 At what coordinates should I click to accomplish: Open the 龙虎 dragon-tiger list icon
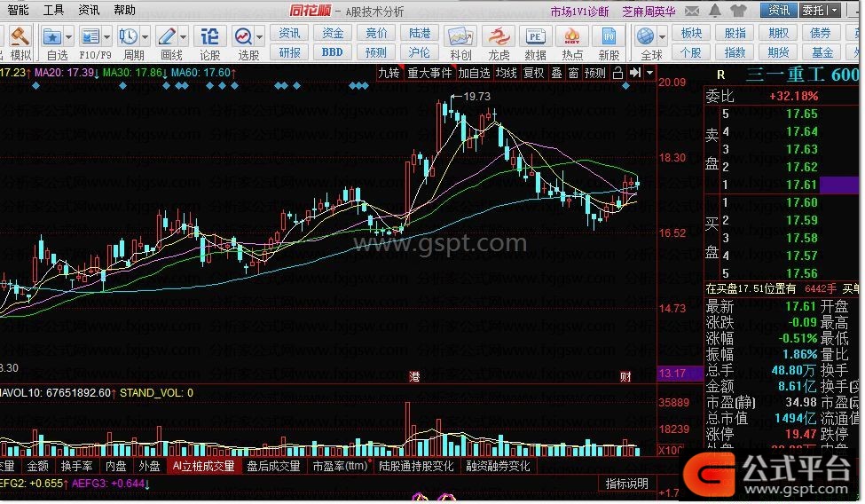498,37
